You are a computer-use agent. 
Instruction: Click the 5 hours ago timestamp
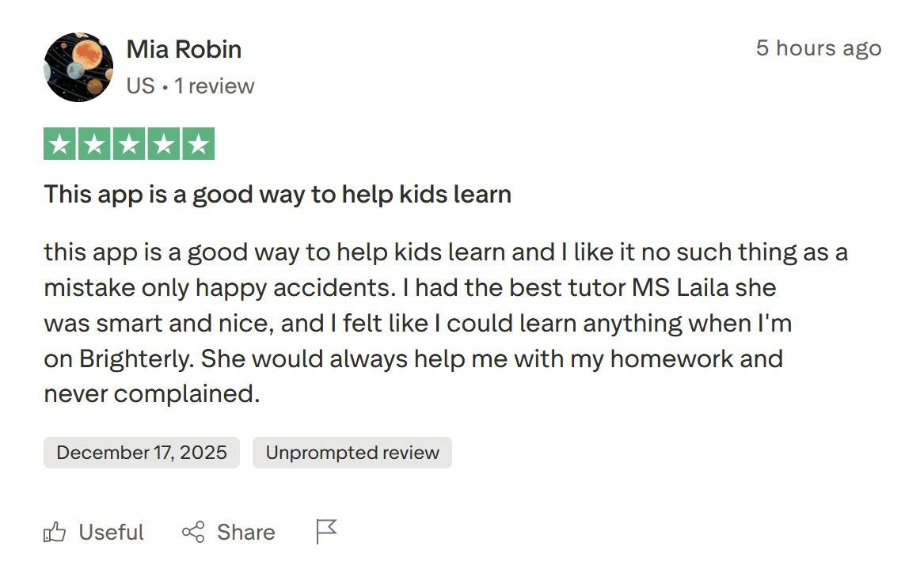coord(819,48)
